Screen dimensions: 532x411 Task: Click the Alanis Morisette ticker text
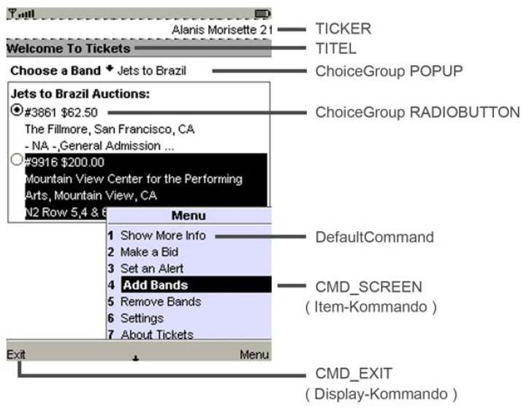(222, 30)
